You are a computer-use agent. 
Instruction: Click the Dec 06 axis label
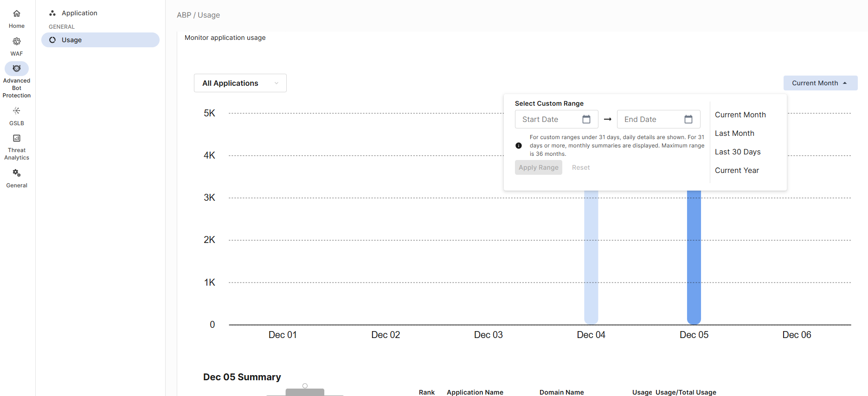pyautogui.click(x=797, y=335)
